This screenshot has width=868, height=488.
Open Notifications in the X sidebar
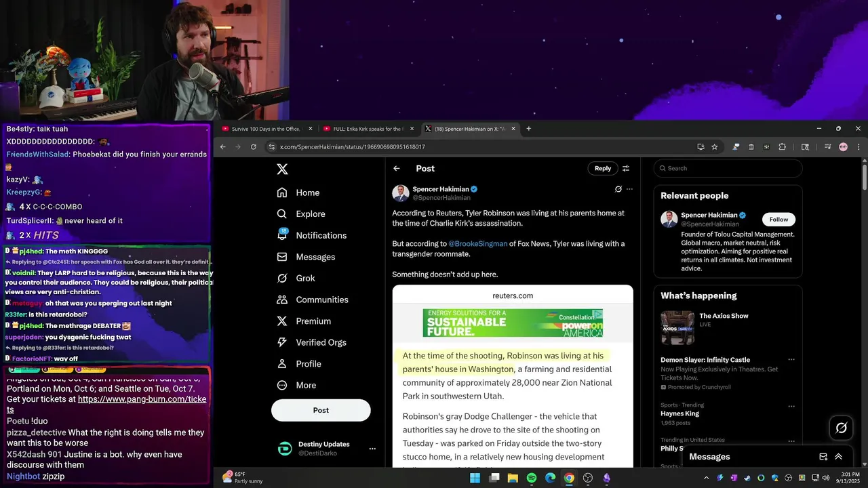pos(312,235)
